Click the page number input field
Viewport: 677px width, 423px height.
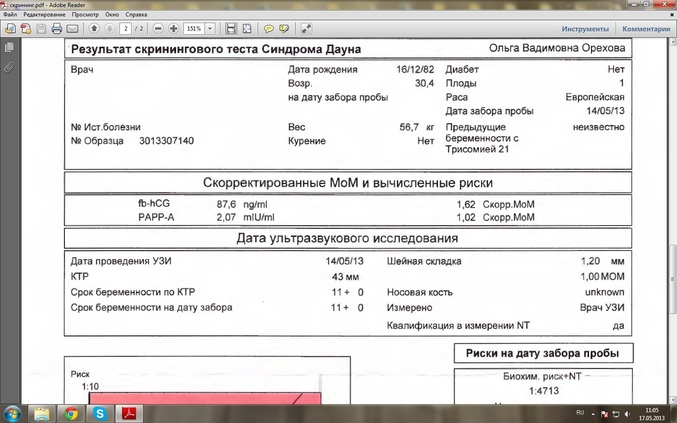click(126, 29)
